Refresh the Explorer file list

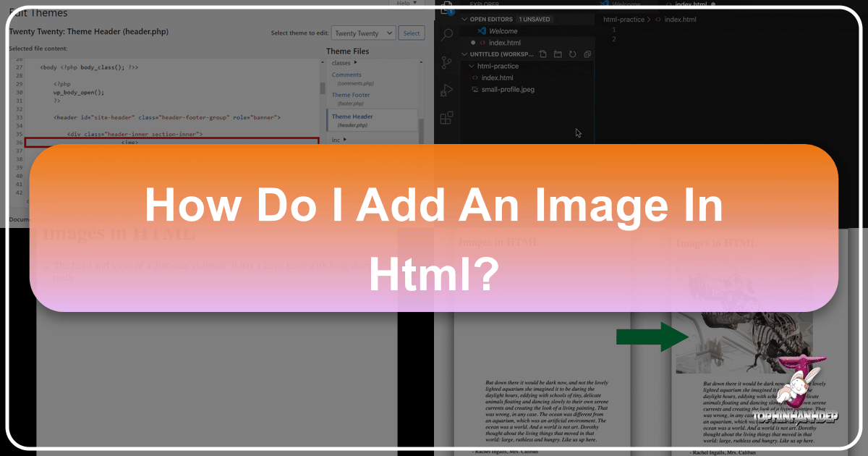click(573, 54)
